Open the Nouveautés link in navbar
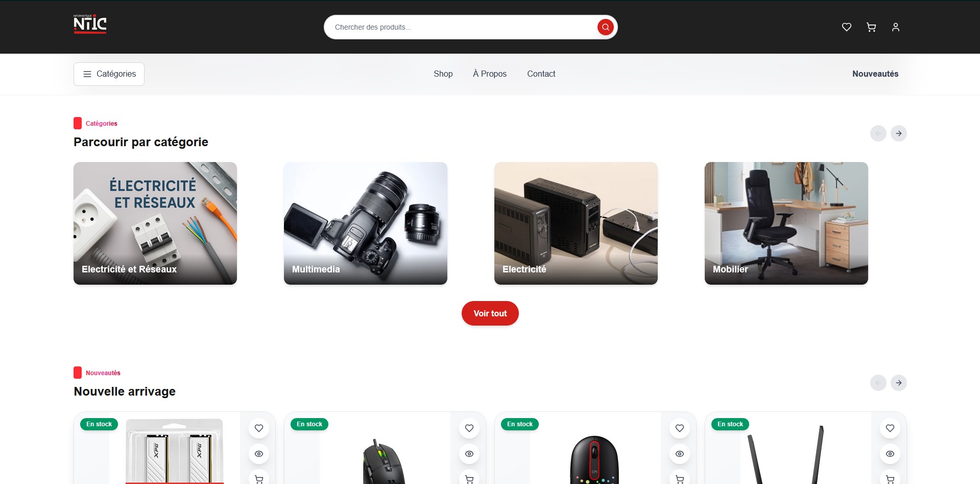 (x=875, y=74)
